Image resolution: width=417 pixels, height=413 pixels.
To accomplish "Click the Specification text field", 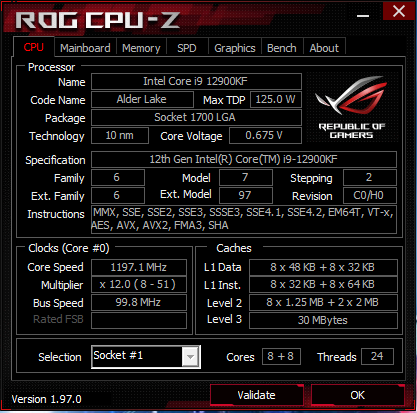I will (x=244, y=159).
